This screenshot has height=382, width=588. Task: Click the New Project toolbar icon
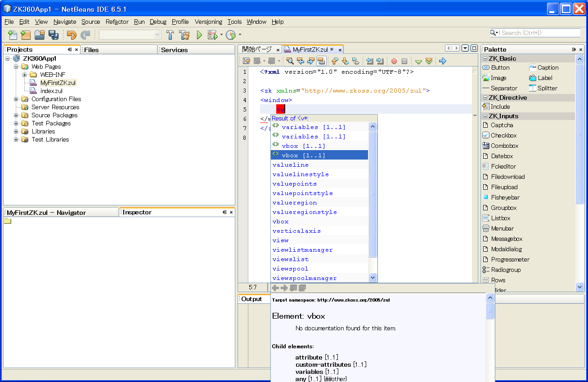click(x=26, y=35)
